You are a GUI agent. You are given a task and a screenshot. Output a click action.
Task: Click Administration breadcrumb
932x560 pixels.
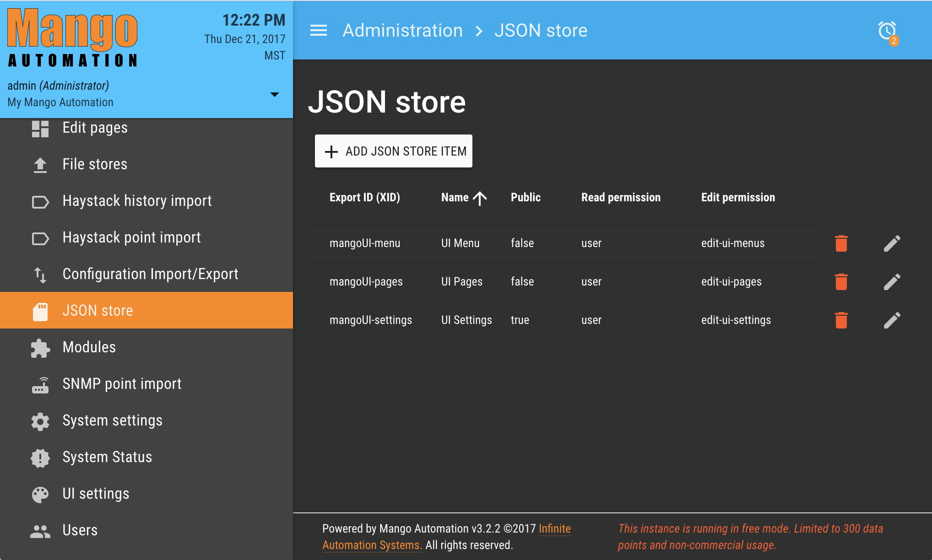coord(403,31)
